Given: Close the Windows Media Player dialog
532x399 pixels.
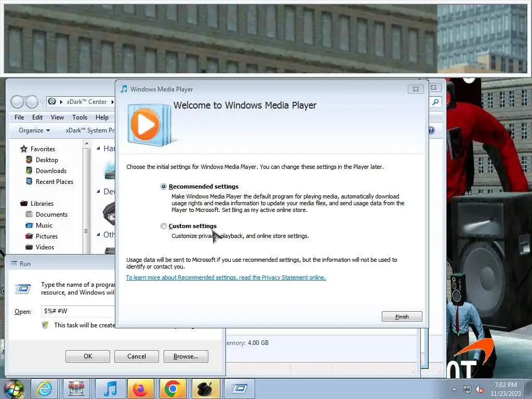Looking at the screenshot, I should [416, 89].
